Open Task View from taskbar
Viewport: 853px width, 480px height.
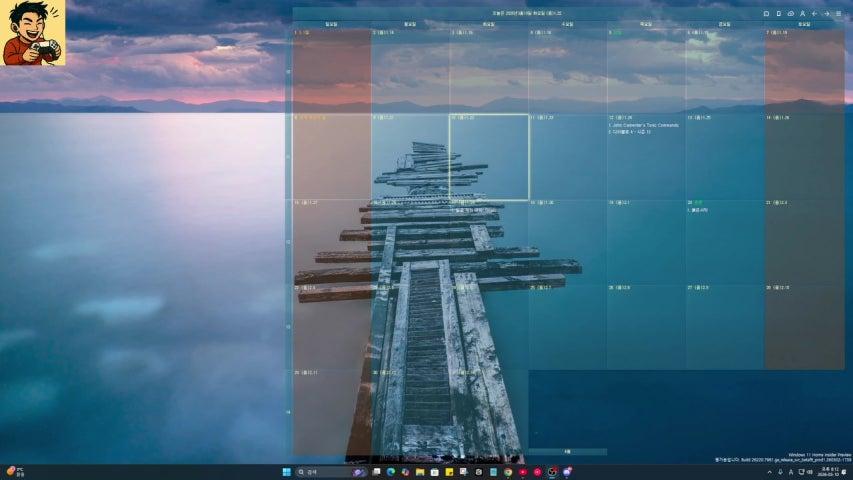pyautogui.click(x=376, y=472)
